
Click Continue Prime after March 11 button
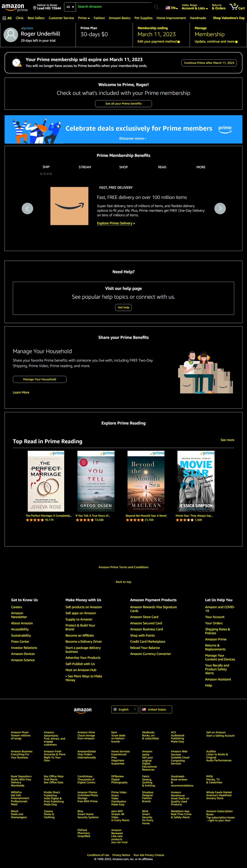(209, 63)
